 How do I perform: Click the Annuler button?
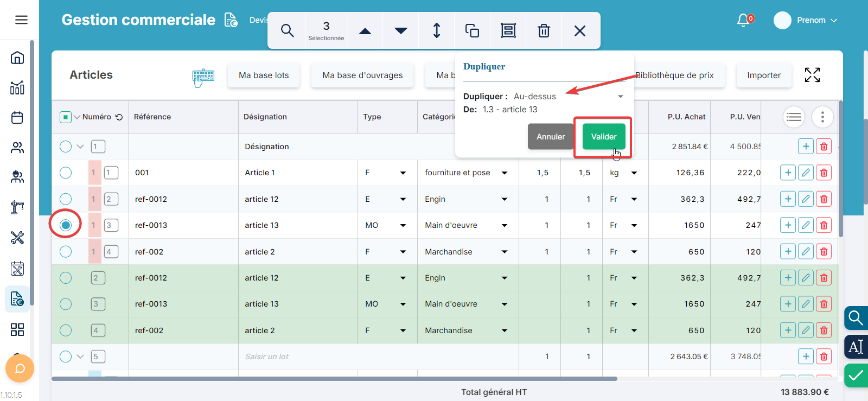click(x=550, y=137)
